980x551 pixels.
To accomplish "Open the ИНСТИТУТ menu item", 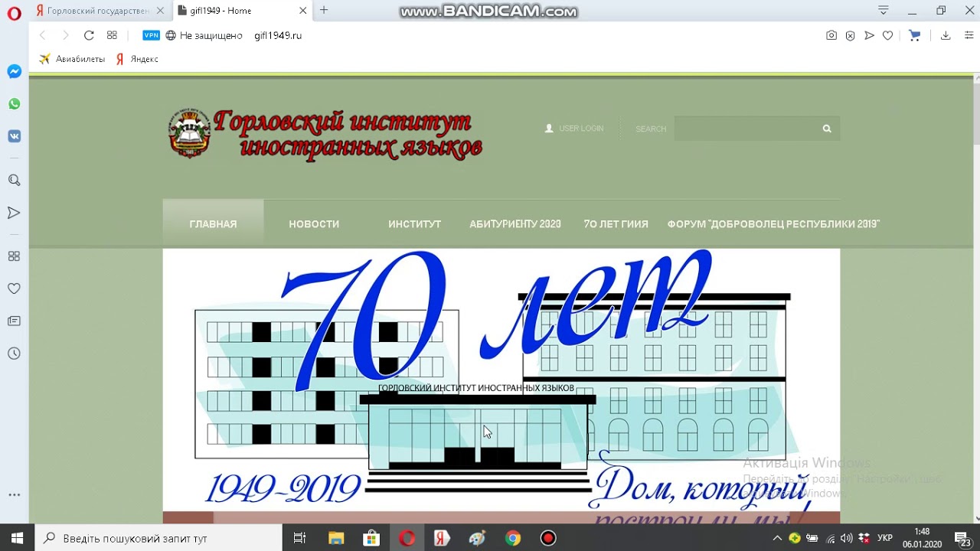I will pos(414,224).
